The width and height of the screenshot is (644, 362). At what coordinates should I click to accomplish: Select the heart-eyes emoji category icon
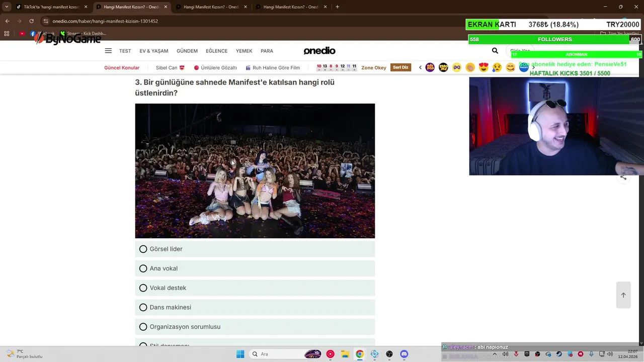point(484,67)
